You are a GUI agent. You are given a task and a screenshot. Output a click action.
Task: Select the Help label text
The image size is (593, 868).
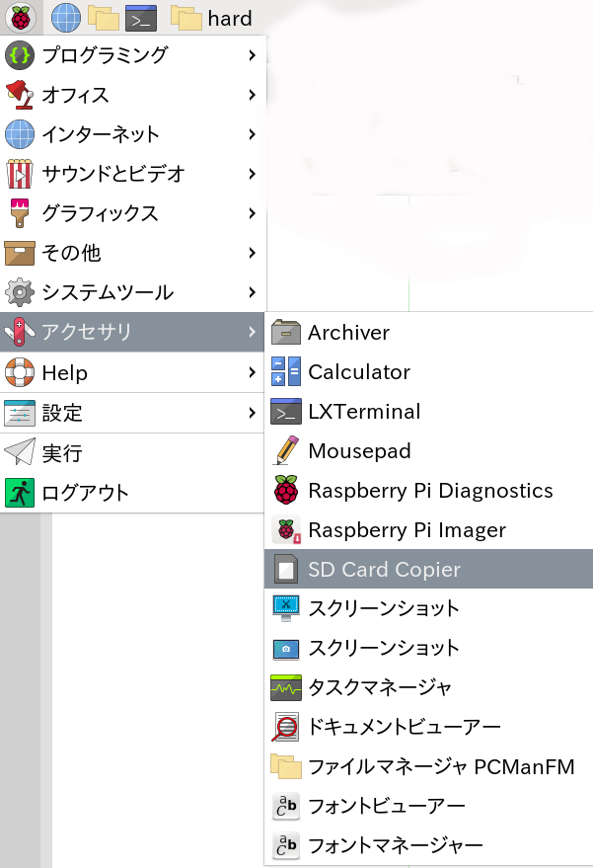coord(65,372)
